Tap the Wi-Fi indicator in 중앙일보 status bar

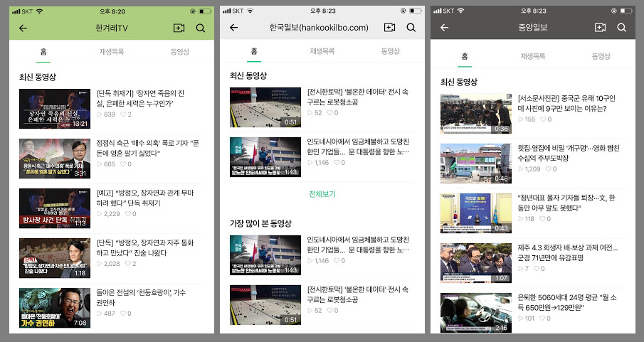[461, 11]
